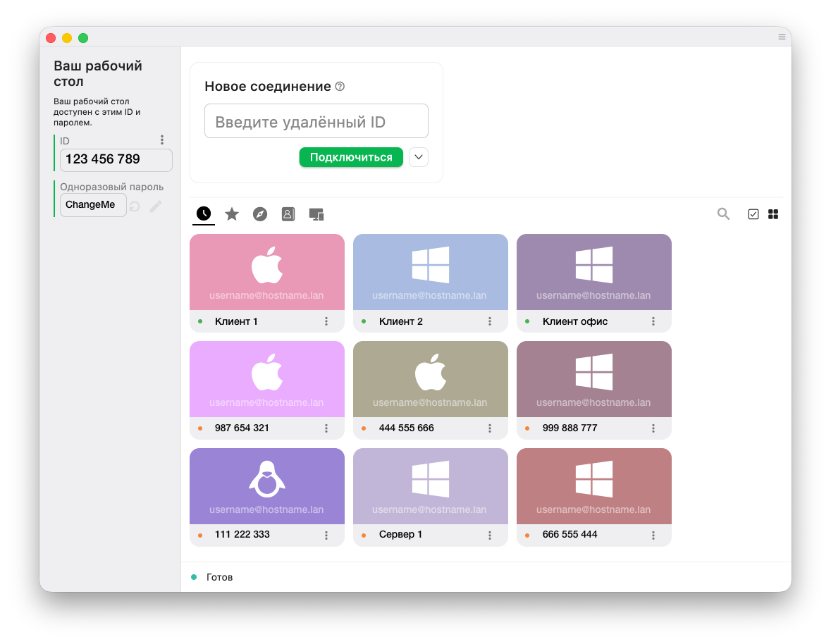
Task: Open the 111 222 333 three-dot menu
Action: (326, 535)
